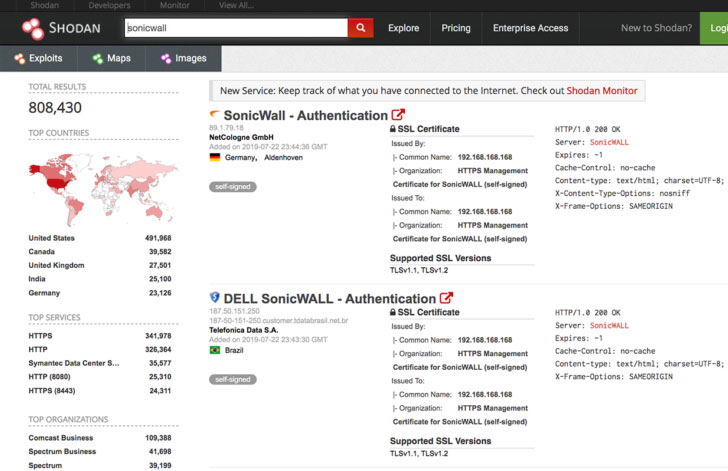Screen dimensions: 728x471
Task: Filter by HTTPS (8443) service
Action: (52, 391)
